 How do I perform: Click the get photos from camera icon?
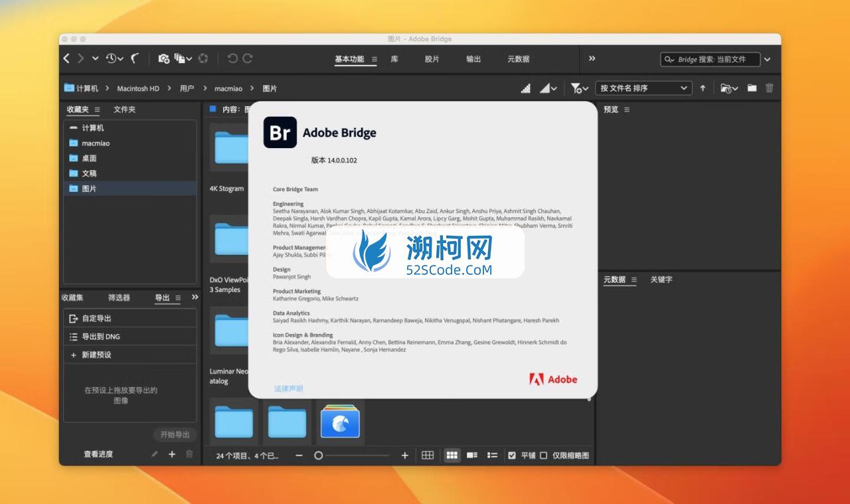coord(163,58)
